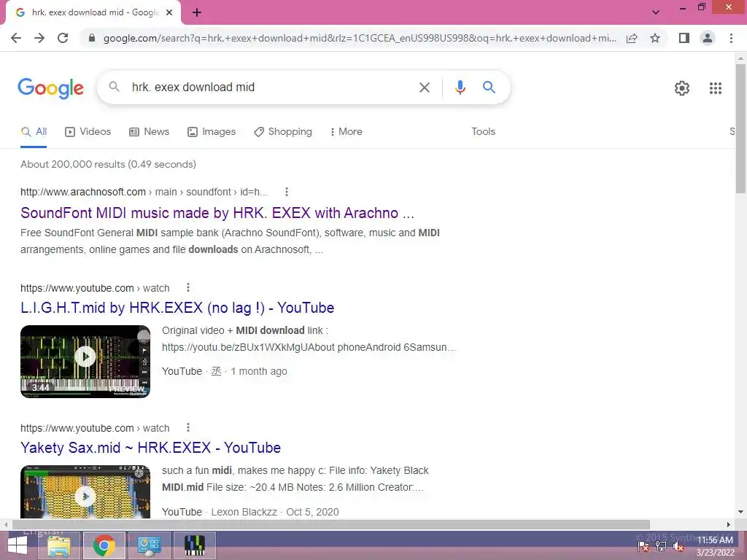Screen dimensions: 747x560
Task: Go forward to next page
Action: pos(39,38)
